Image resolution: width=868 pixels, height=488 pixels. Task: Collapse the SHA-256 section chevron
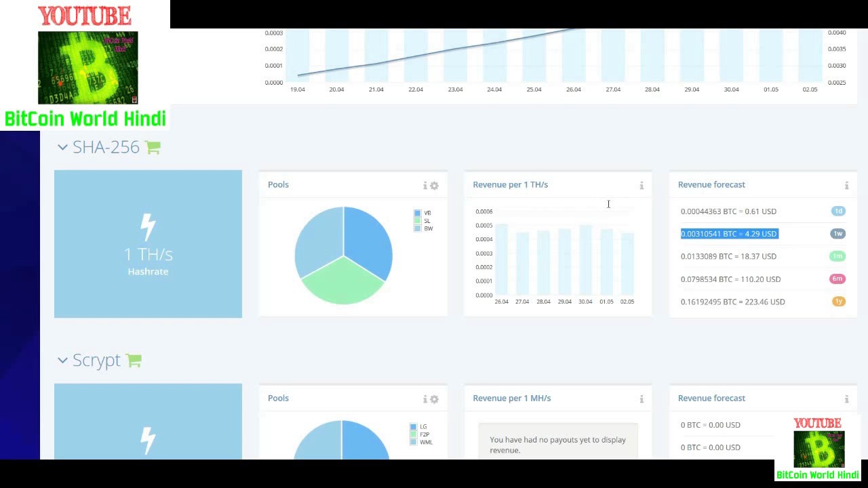pyautogui.click(x=62, y=148)
